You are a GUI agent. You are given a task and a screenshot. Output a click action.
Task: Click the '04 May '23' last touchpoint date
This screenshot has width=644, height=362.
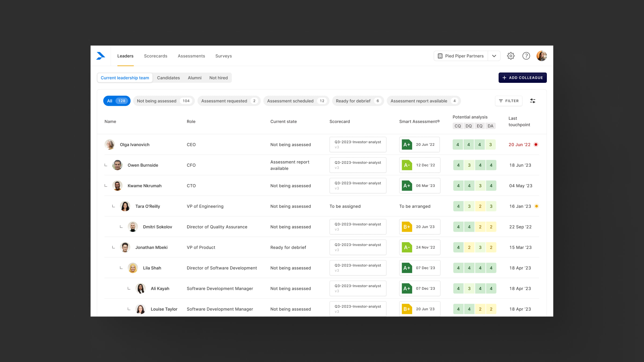point(521,186)
